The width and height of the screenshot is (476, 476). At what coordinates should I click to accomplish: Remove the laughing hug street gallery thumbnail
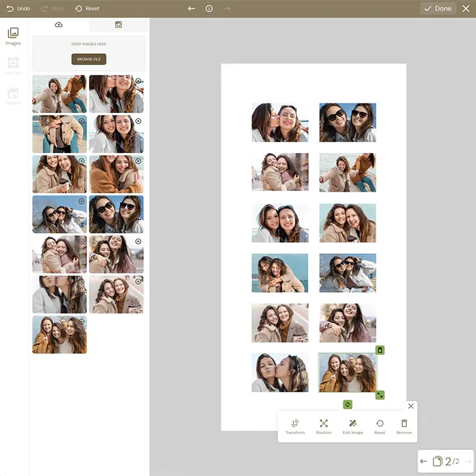[x=138, y=241]
